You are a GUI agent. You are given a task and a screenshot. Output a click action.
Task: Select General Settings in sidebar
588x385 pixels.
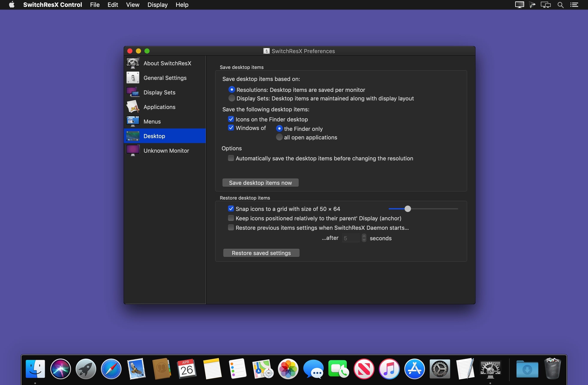pos(165,78)
